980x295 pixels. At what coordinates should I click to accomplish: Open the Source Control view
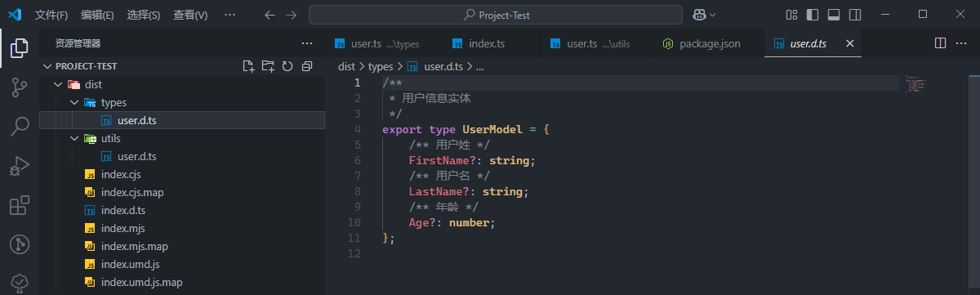click(20, 87)
